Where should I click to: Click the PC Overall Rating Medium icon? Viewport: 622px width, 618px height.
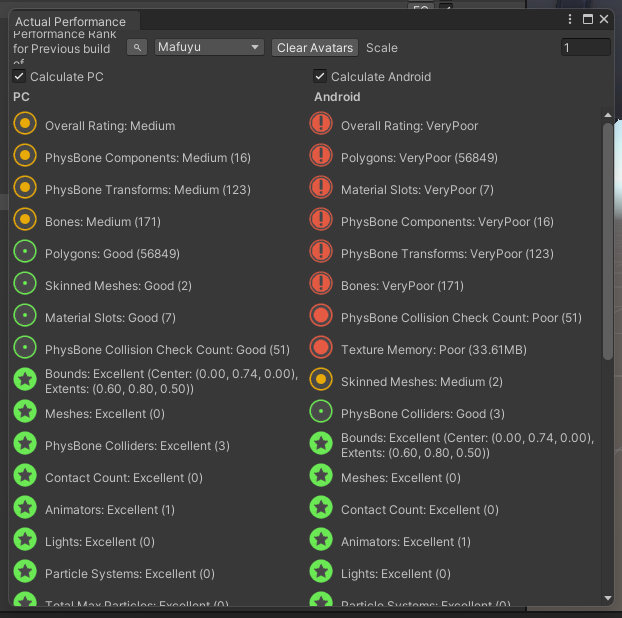(x=25, y=124)
